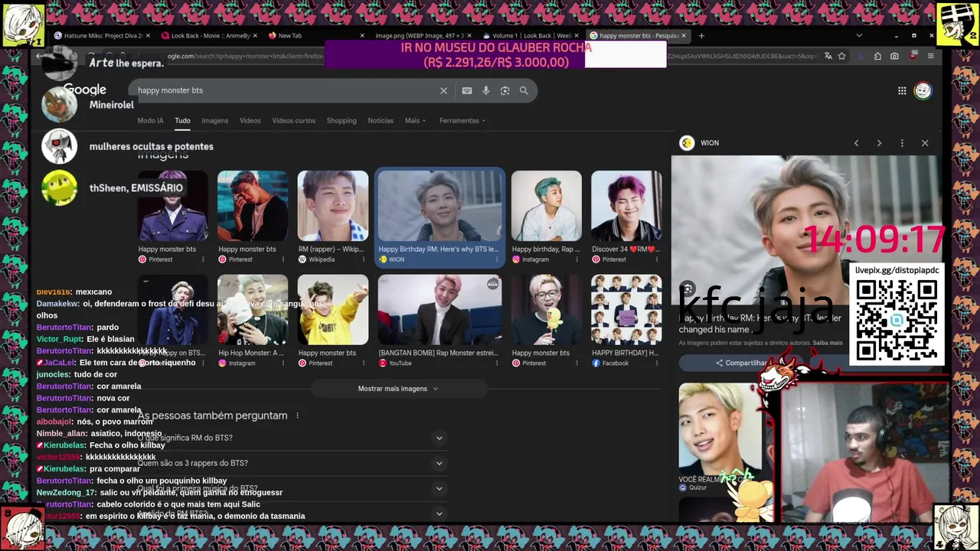Switch to the 'Modo IA' search tab

pos(150,120)
